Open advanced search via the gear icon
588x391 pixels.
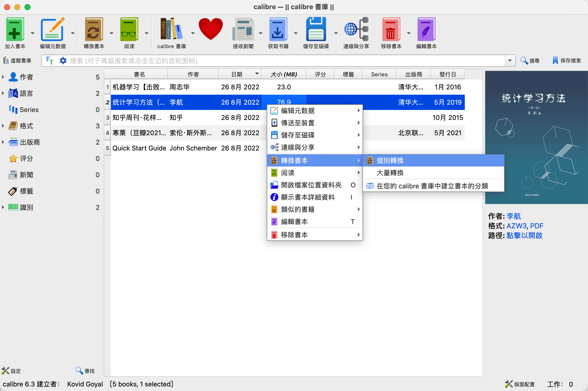click(x=63, y=61)
